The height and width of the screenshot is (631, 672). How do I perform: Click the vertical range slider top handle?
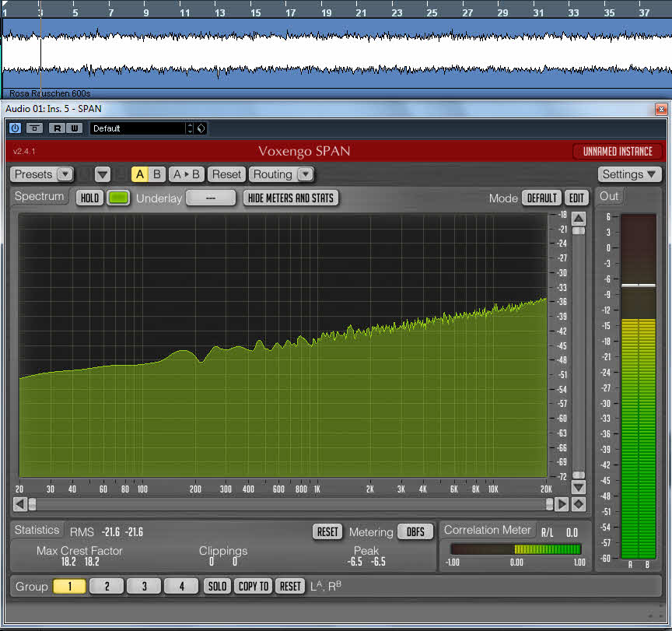[x=579, y=231]
